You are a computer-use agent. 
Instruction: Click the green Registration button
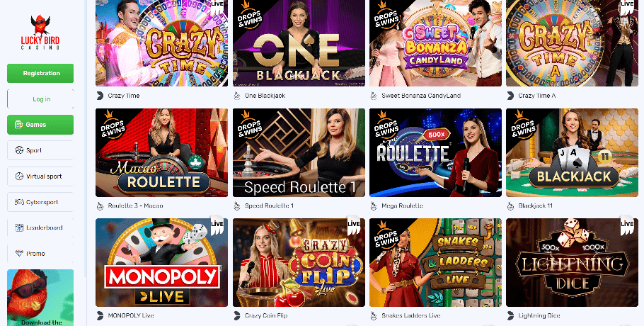(x=40, y=73)
